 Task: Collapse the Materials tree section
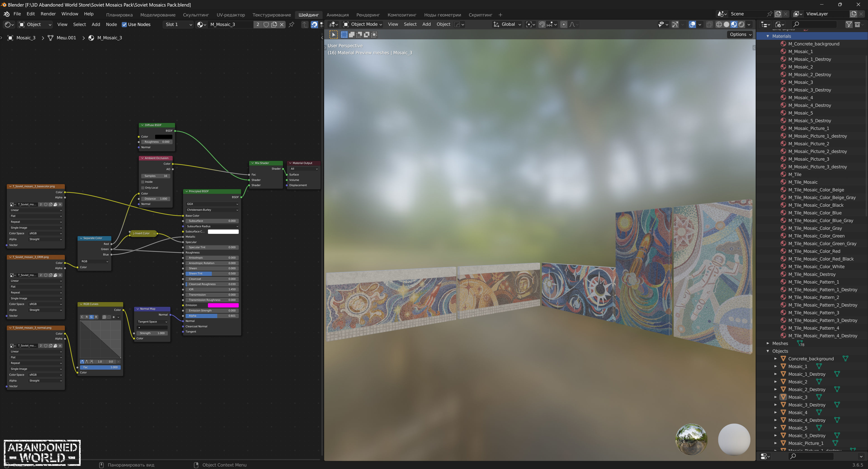768,36
